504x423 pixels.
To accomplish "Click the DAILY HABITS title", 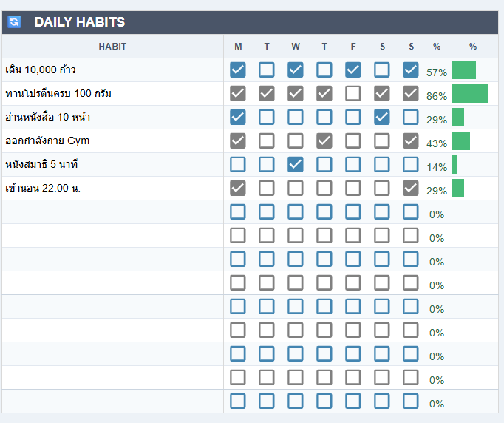I will (x=80, y=22).
